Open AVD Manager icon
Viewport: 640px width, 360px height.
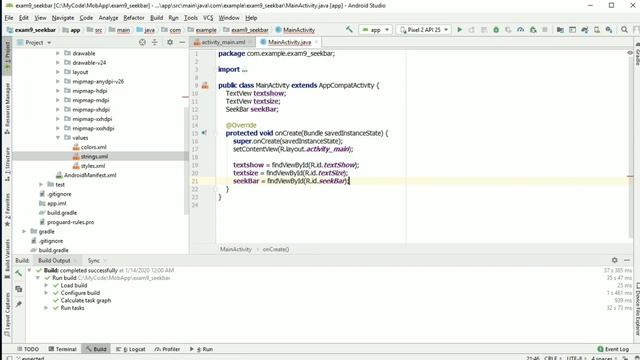tap(597, 30)
